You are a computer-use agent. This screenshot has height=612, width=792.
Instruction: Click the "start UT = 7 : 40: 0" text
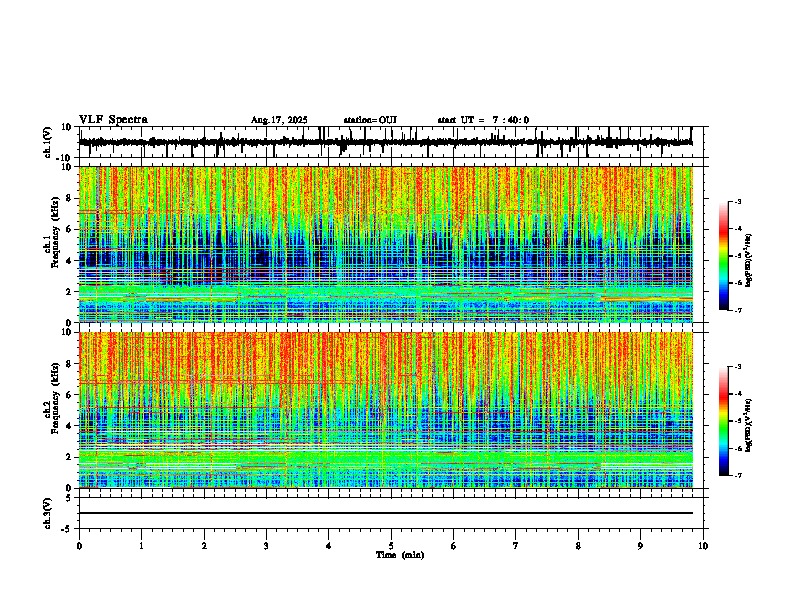[x=483, y=120]
